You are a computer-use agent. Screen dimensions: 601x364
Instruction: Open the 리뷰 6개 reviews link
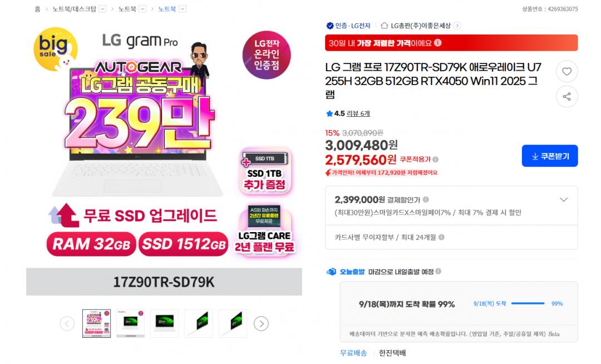(x=358, y=114)
